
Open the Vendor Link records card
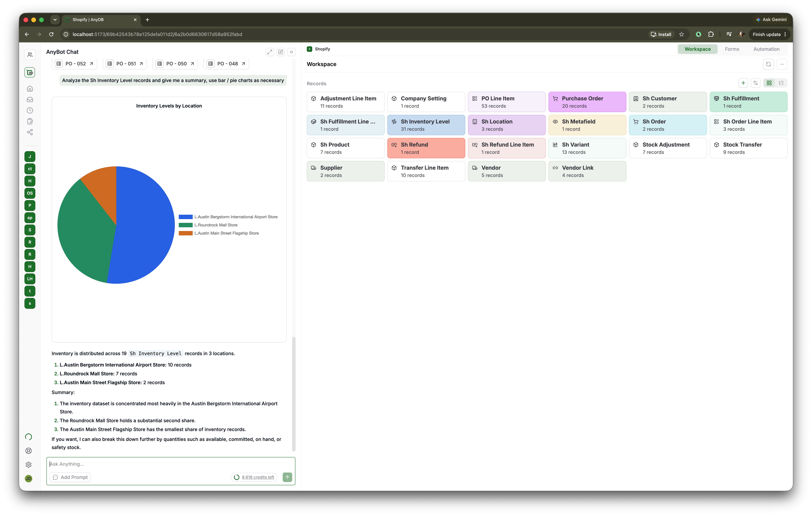pos(587,171)
